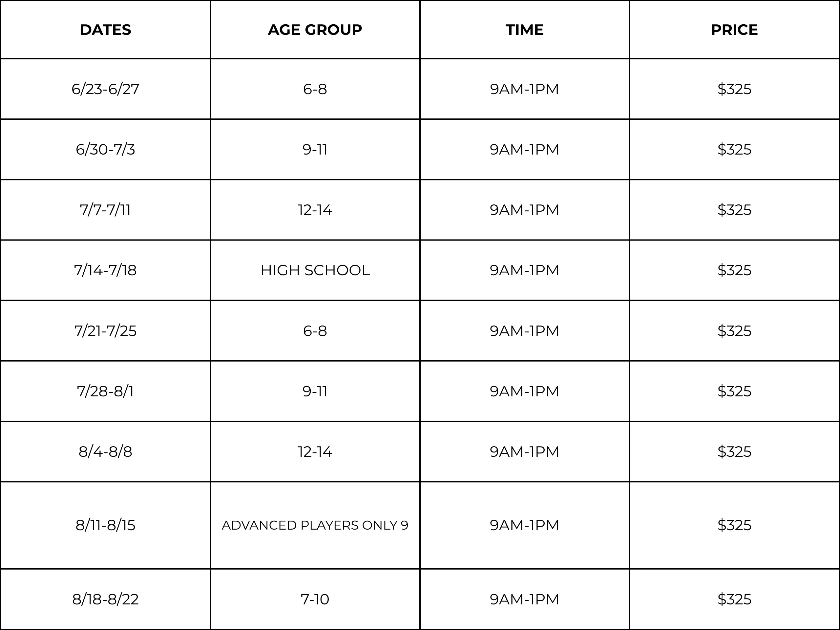Select the HIGH SCHOOL age group cell
This screenshot has height=630, width=840.
click(315, 270)
